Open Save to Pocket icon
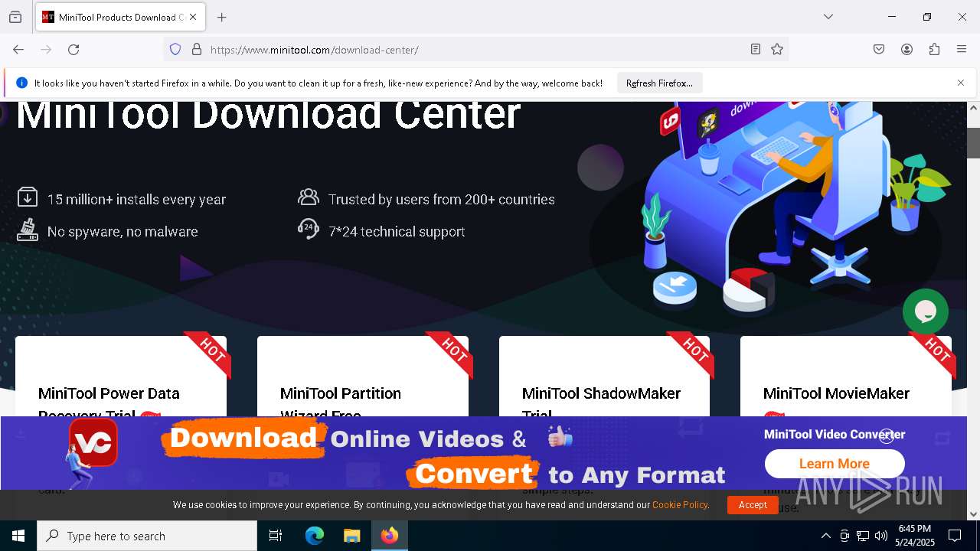The image size is (980, 551). click(879, 49)
